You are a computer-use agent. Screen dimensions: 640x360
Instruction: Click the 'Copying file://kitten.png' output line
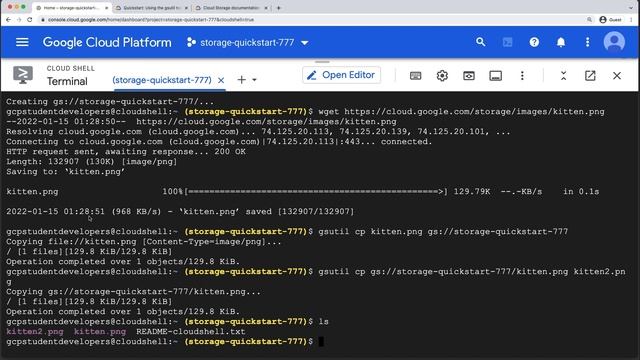pos(144,242)
